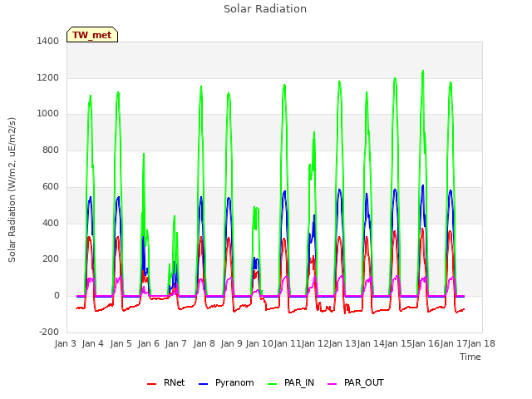Toggle PAR_OUT series in legend
The image size is (532, 399).
click(x=356, y=382)
